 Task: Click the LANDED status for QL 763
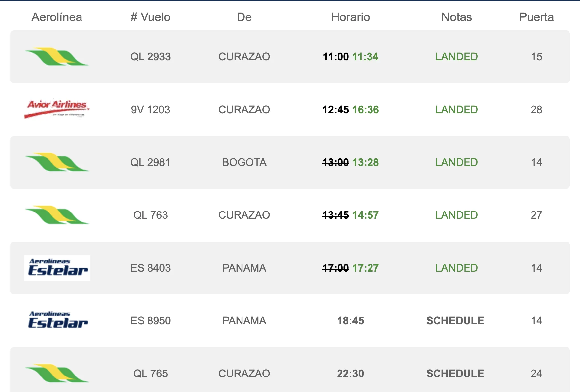pyautogui.click(x=457, y=215)
